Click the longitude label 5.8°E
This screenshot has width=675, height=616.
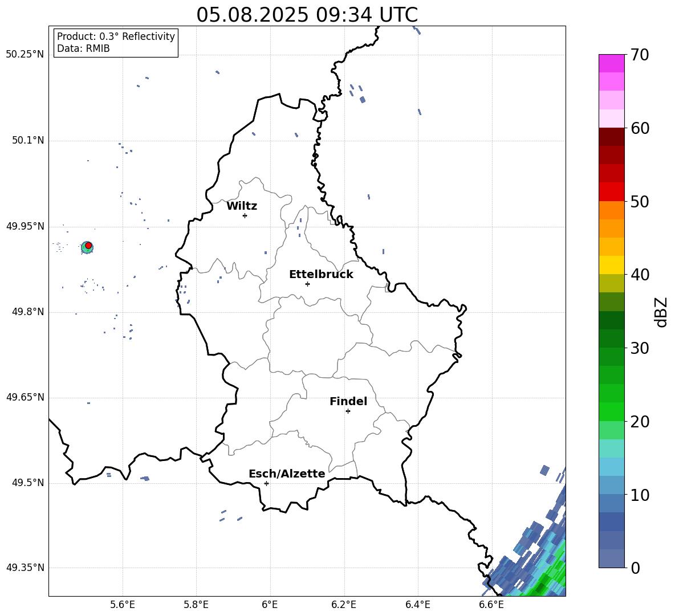196,605
